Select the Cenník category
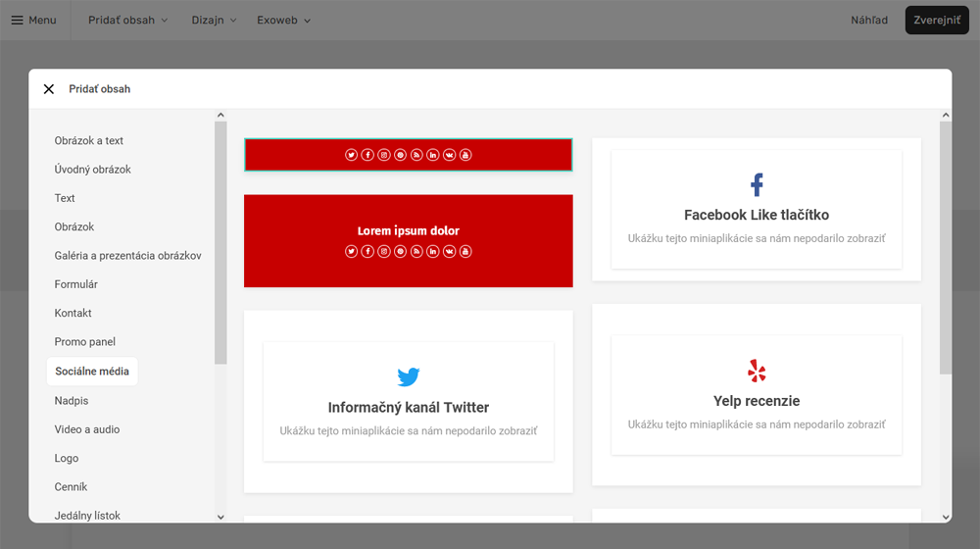Image resolution: width=980 pixels, height=549 pixels. (71, 487)
